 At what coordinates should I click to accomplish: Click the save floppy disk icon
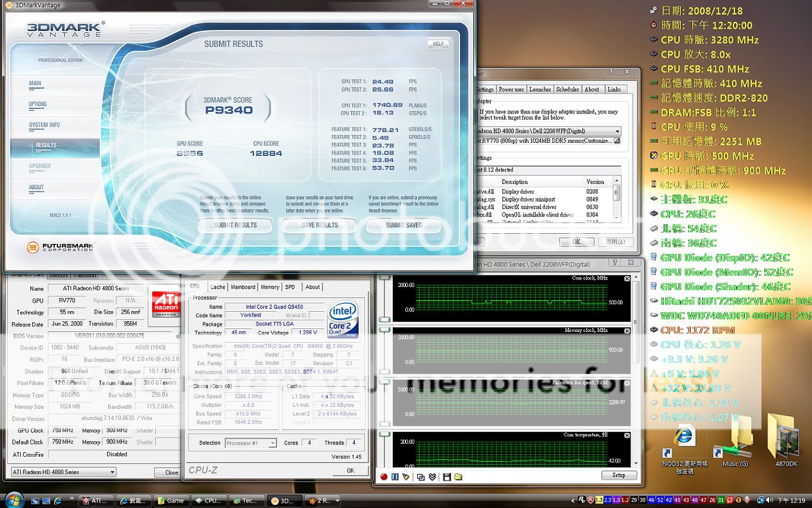[446, 476]
